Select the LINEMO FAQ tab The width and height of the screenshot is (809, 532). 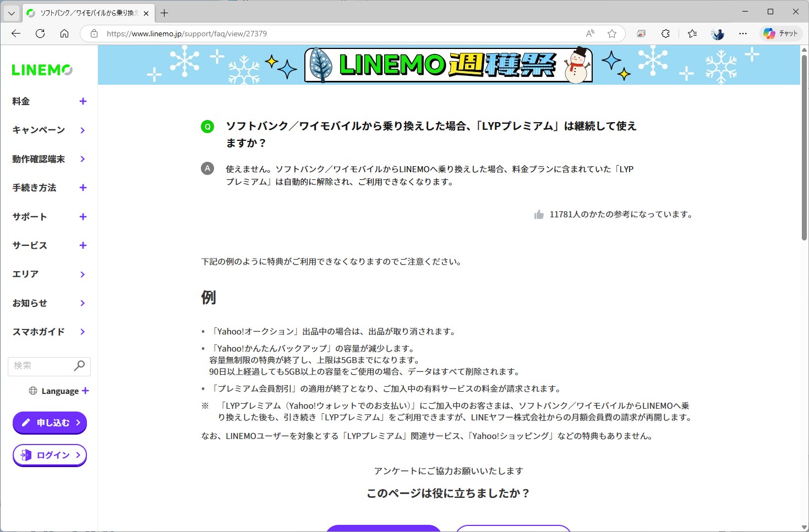point(88,13)
